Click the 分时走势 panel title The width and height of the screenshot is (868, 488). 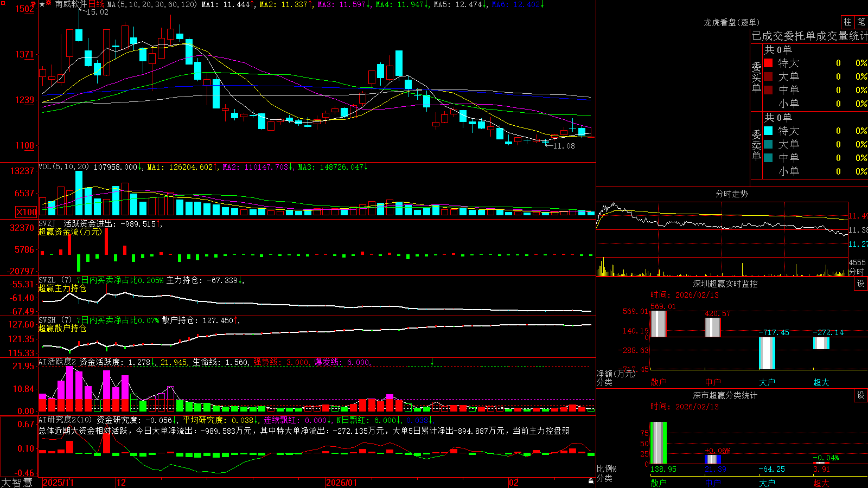(731, 194)
